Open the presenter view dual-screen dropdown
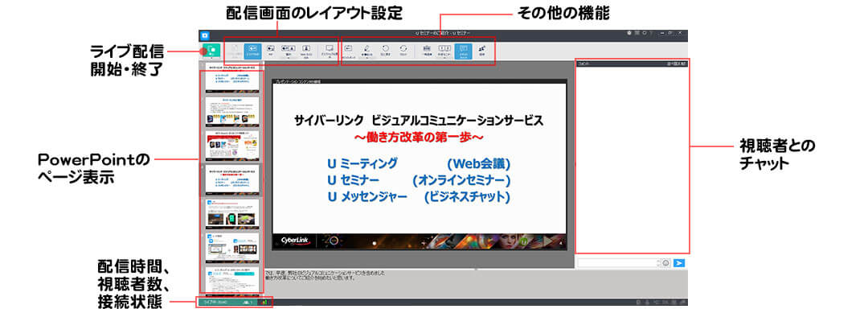868x317 pixels. [x=444, y=51]
